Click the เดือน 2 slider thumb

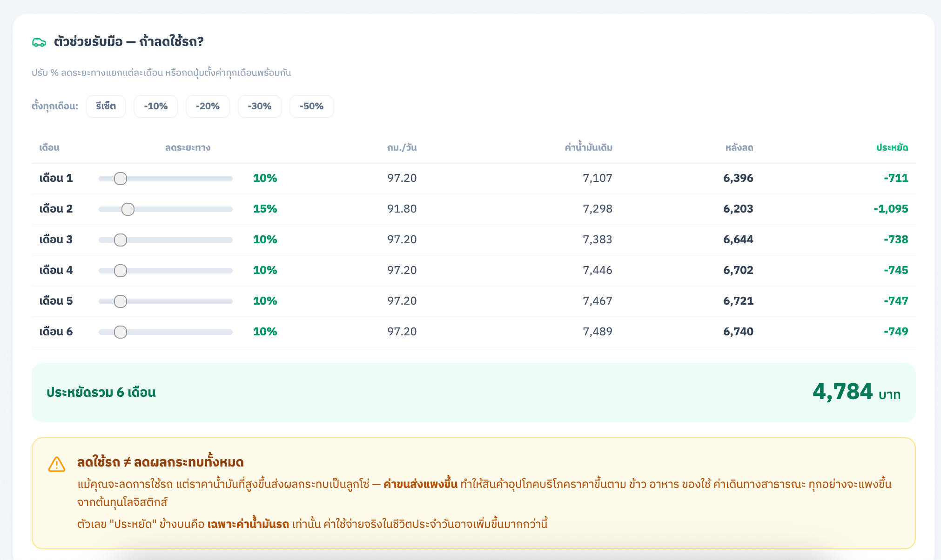tap(128, 209)
